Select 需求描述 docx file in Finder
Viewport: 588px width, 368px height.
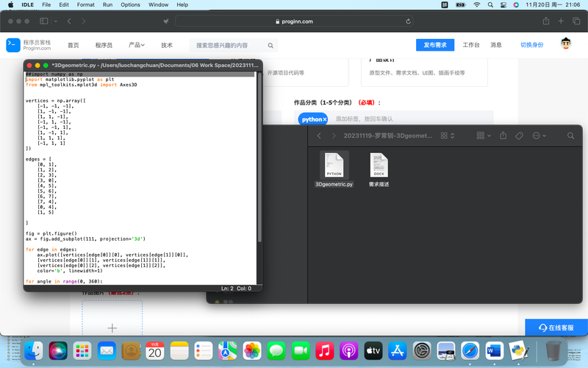(379, 169)
